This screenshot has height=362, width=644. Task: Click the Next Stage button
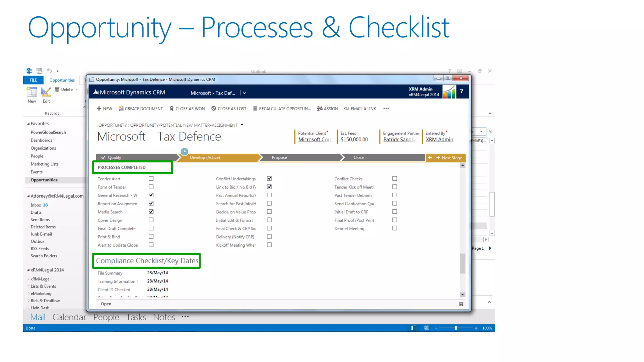[450, 157]
